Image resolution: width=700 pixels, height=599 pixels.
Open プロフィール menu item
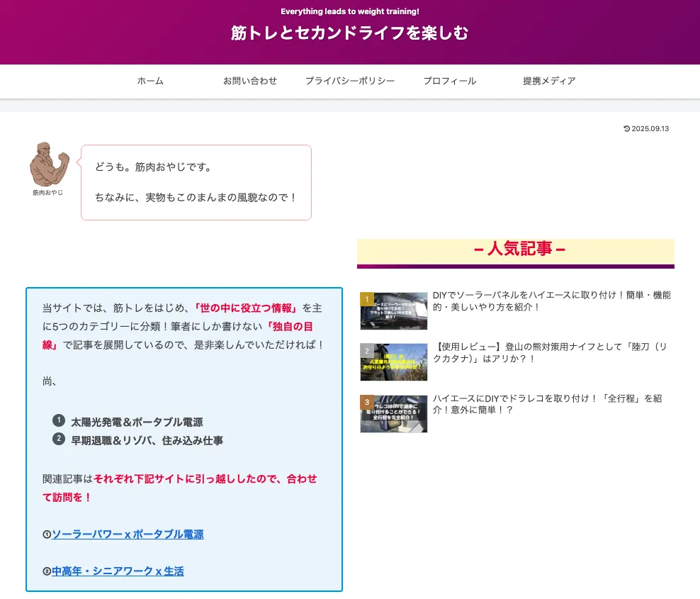coord(450,81)
